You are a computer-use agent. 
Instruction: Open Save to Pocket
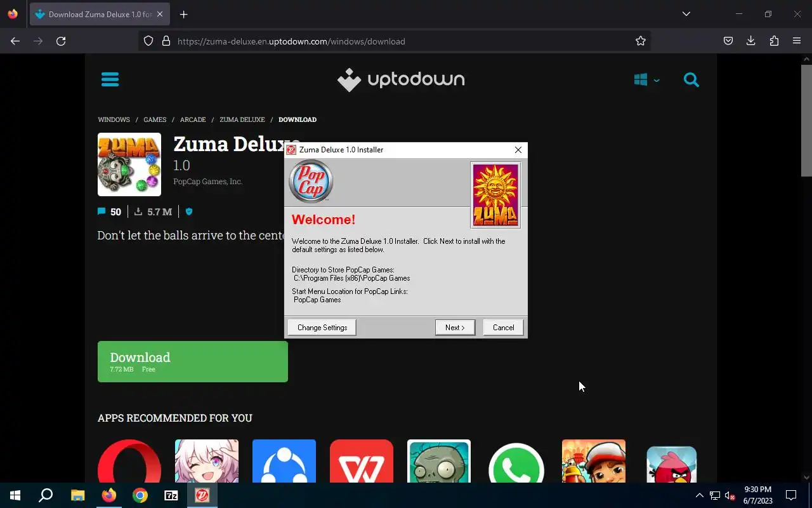(x=728, y=41)
